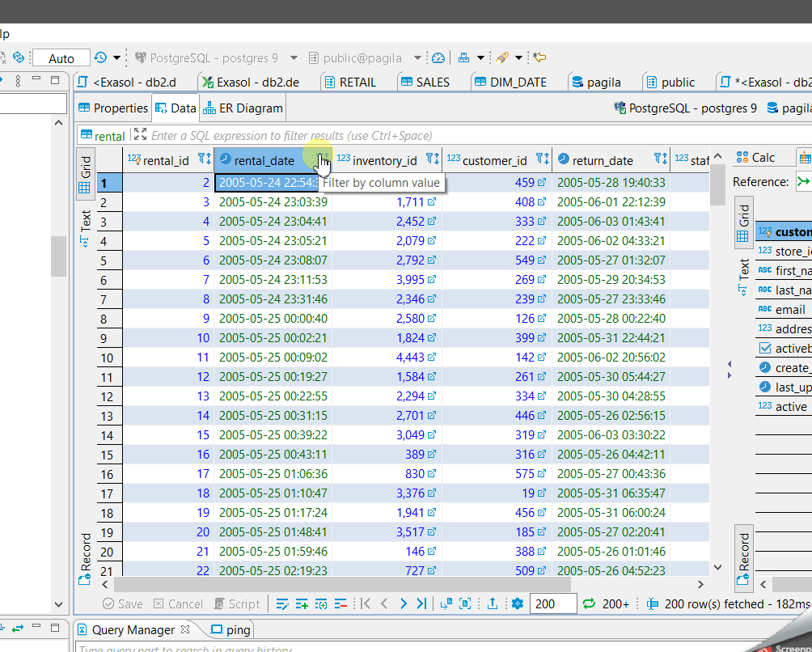This screenshot has height=652, width=812.
Task: Switch reference panel to Text view
Action: tap(743, 277)
